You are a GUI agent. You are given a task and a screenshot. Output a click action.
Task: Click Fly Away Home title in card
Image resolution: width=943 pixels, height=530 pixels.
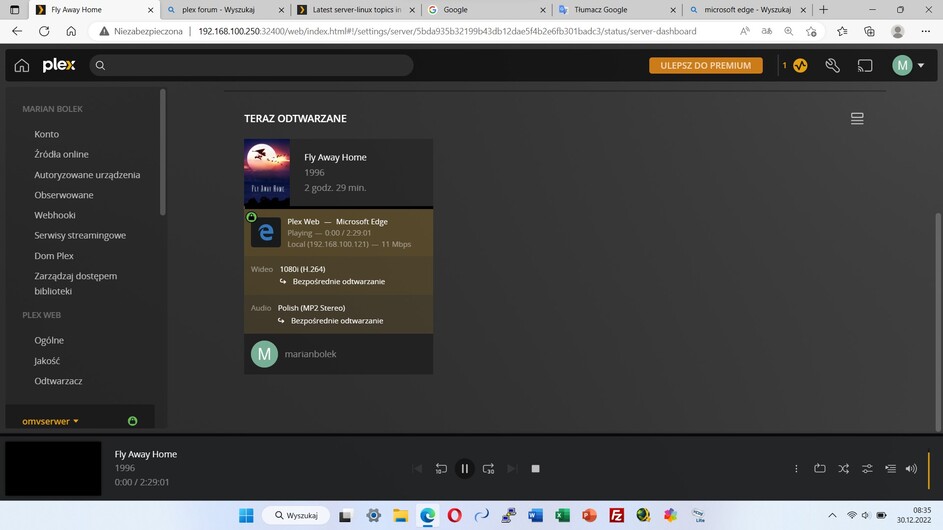tap(335, 158)
